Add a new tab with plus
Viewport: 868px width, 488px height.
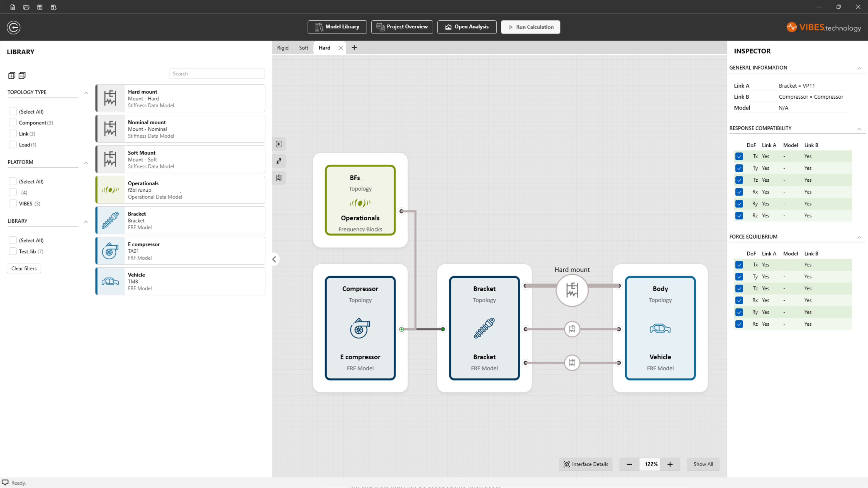(354, 48)
